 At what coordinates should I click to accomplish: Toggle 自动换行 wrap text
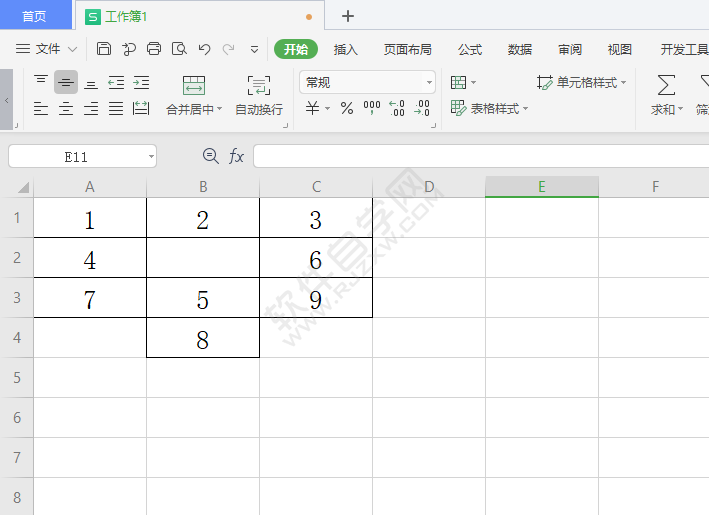click(x=259, y=95)
